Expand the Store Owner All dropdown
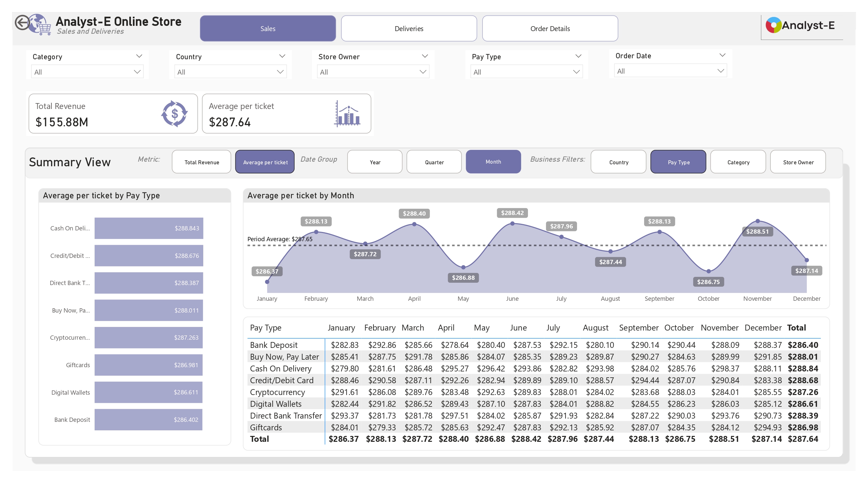Screen dimensions: 868x485 [x=373, y=72]
